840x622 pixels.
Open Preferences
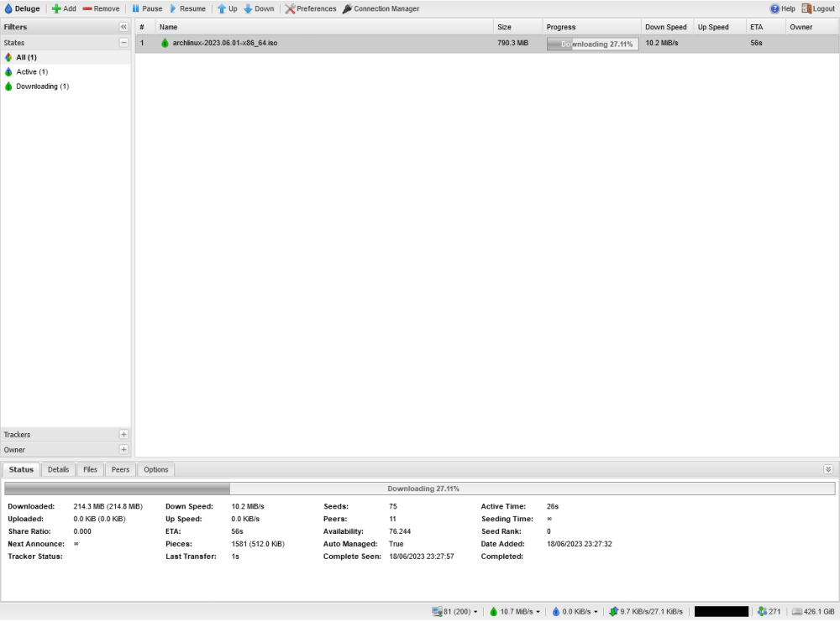[311, 8]
